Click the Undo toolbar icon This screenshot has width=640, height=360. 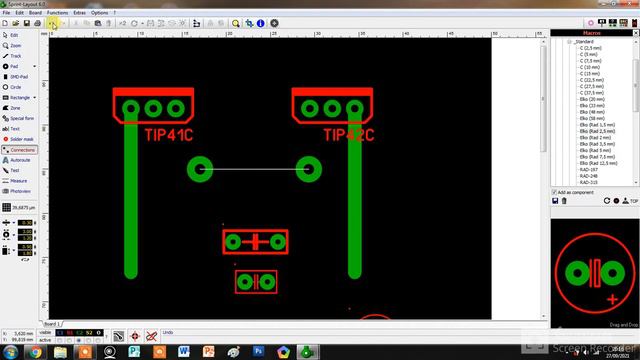52,23
